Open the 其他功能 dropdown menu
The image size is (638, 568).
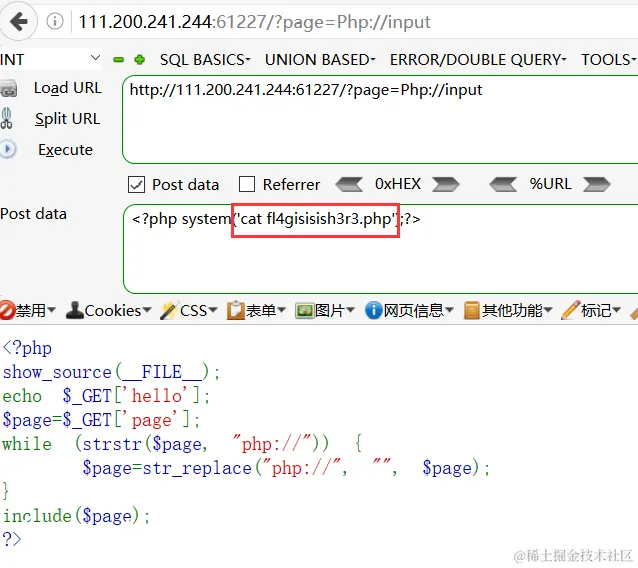517,311
